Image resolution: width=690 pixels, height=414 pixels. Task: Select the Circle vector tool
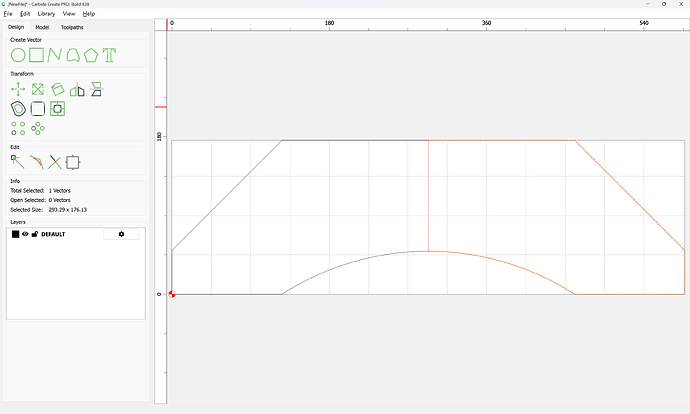click(18, 55)
